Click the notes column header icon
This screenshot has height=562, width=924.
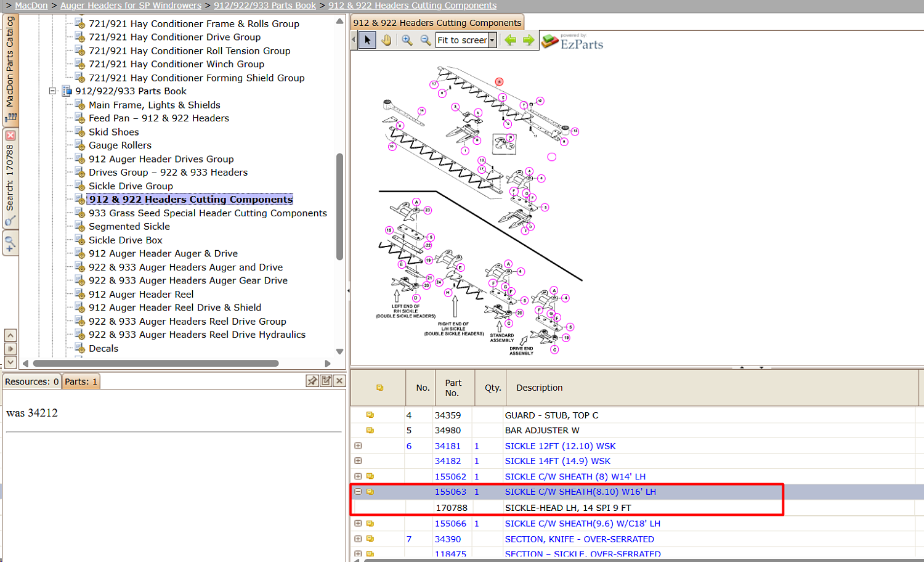click(x=379, y=388)
